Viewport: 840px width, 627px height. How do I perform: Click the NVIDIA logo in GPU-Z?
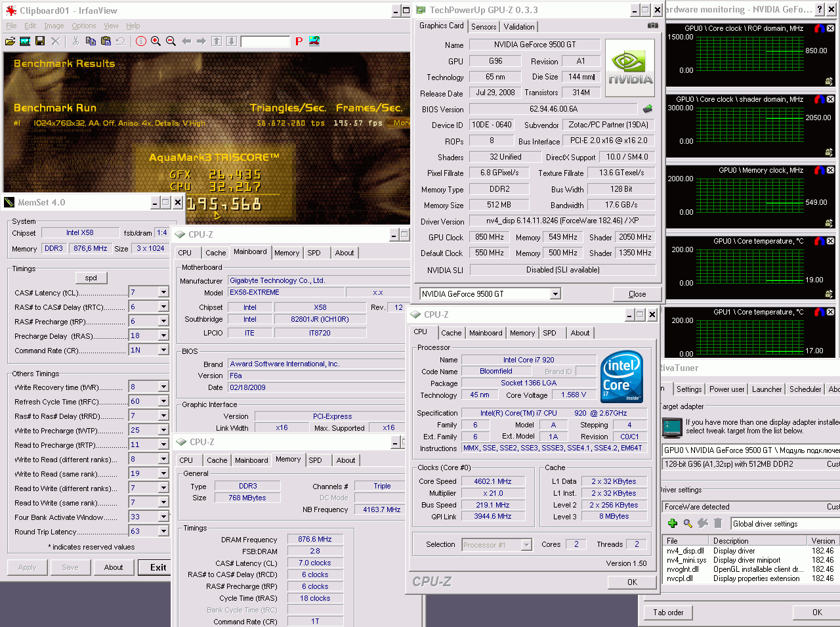tap(629, 68)
